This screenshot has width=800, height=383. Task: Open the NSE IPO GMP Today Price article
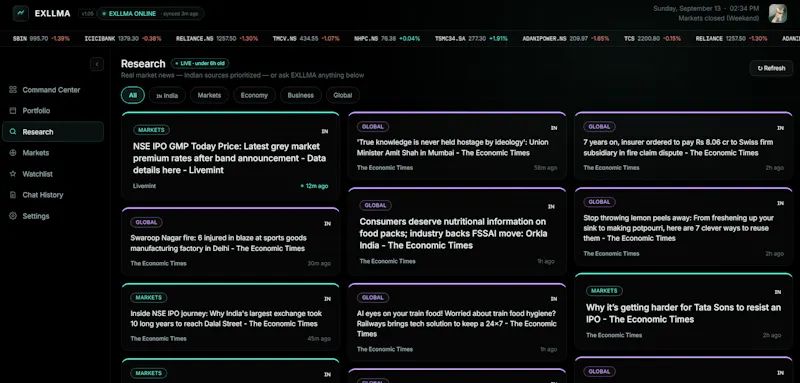[x=230, y=156]
